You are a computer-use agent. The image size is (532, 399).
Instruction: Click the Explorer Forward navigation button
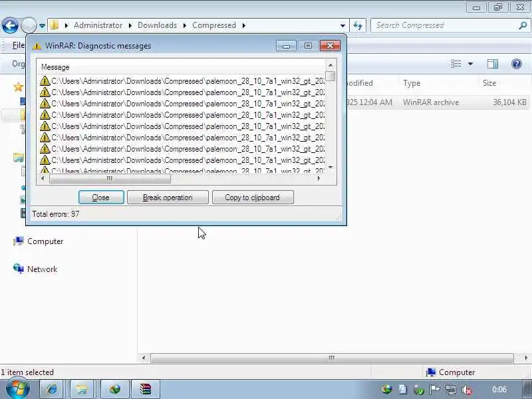[x=29, y=25]
